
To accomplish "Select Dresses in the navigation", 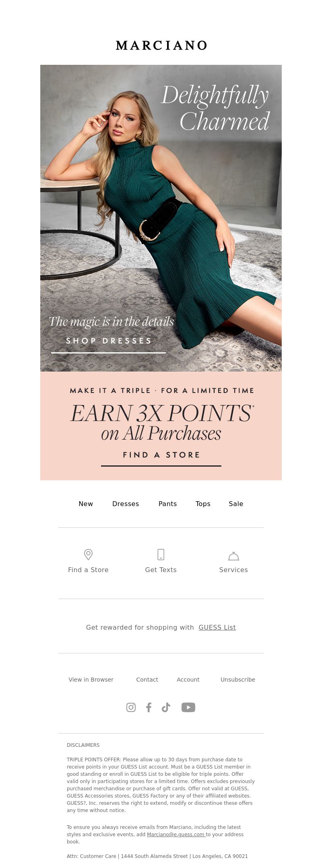I will (x=126, y=504).
